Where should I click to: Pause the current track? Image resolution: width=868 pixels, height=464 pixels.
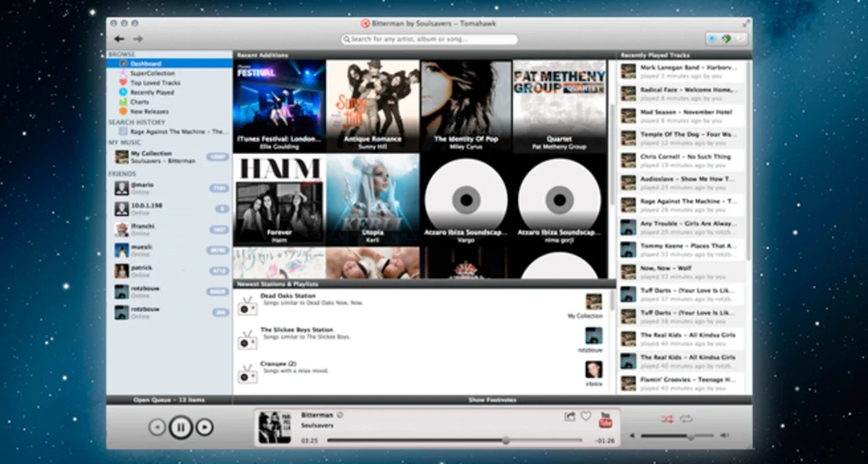click(x=180, y=427)
